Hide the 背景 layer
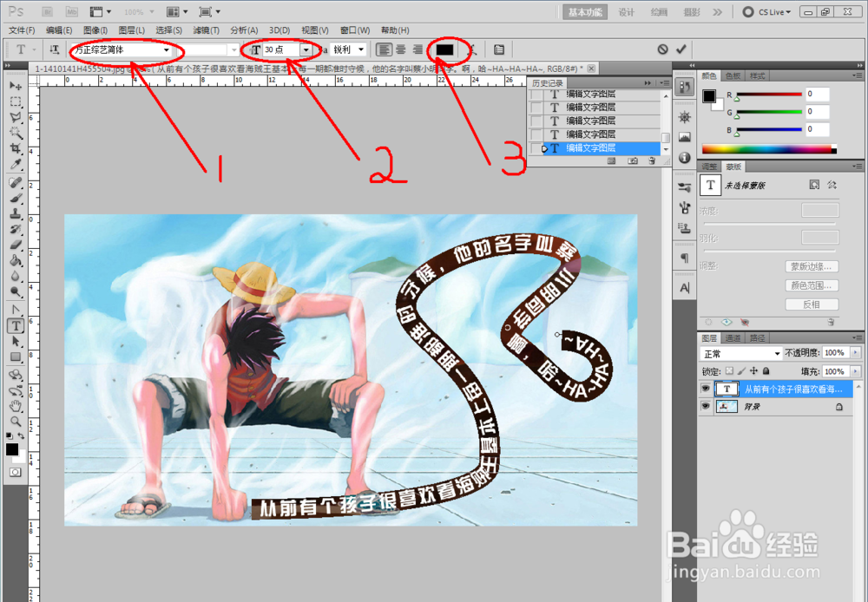 coord(705,406)
